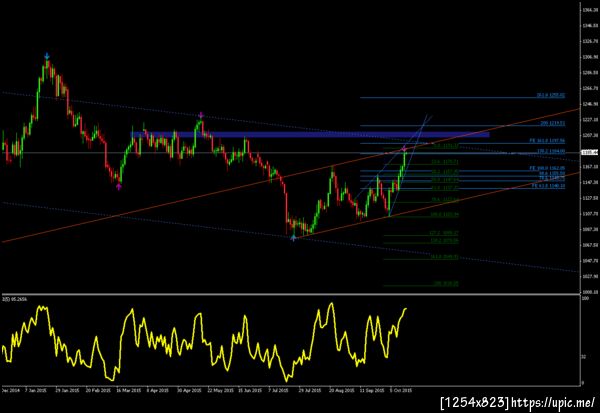Click the 1047.70 price axis label
The height and width of the screenshot is (413, 600).
click(590, 261)
